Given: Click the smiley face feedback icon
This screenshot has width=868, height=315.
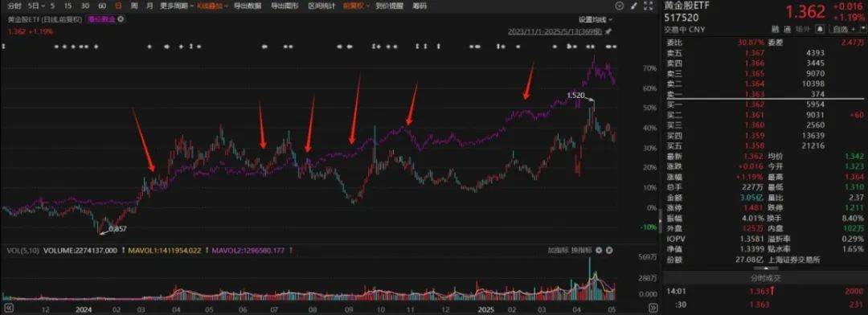Looking at the screenshot, I should (x=620, y=6).
